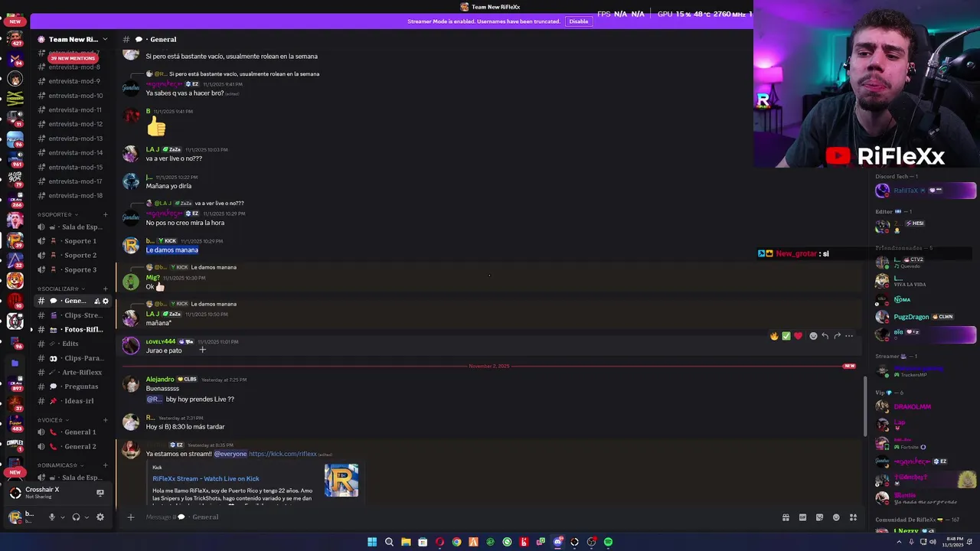Click username Alejandro in chat
The width and height of the screenshot is (980, 551).
(160, 380)
